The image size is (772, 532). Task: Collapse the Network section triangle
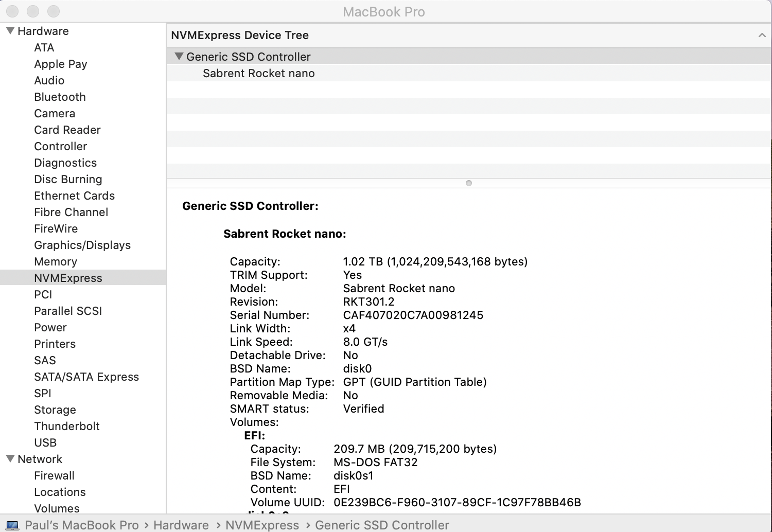[10, 459]
